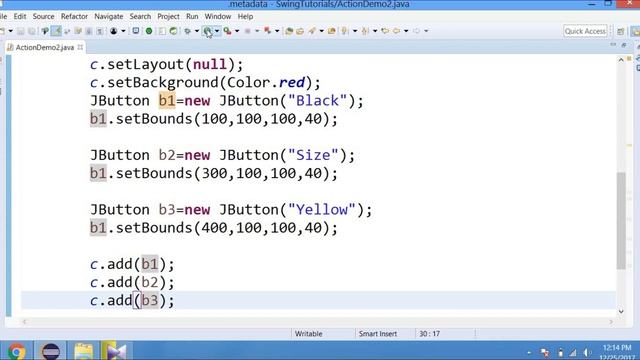
Task: Click the line 'c.add(b2);'
Action: [x=132, y=282]
